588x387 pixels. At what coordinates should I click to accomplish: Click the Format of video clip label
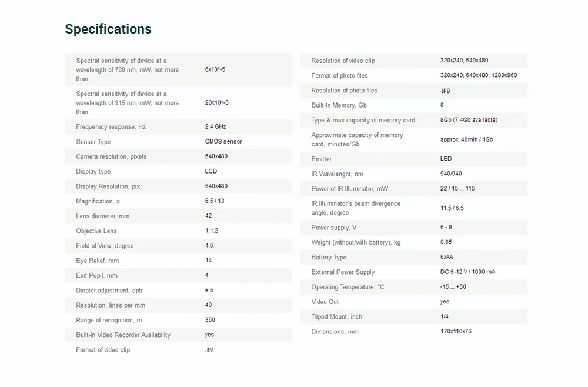coord(103,350)
